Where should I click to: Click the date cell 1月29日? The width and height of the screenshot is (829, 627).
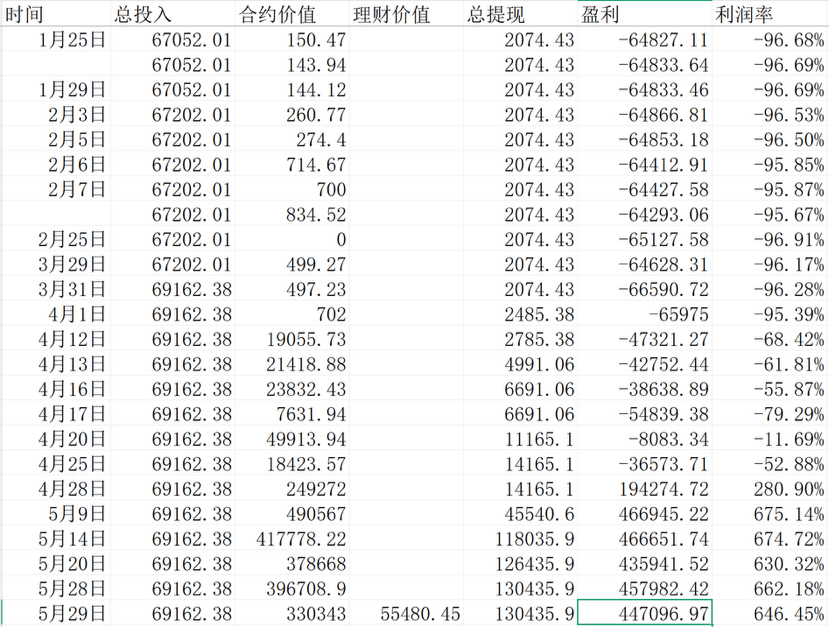click(x=55, y=89)
